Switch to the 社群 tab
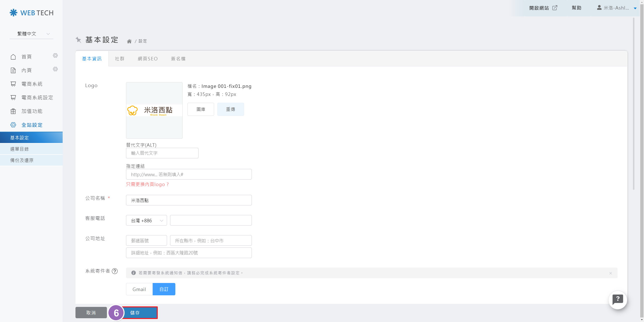The image size is (644, 322). 119,59
